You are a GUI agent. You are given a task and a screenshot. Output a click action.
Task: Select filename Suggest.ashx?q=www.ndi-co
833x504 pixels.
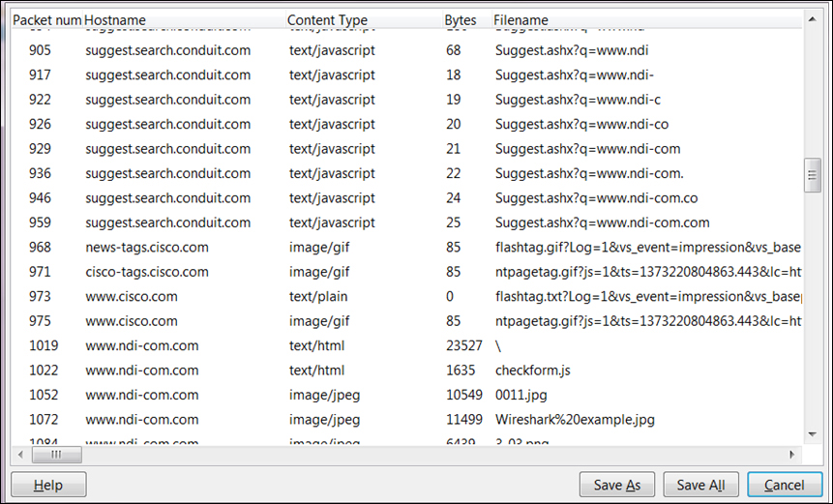coord(581,124)
